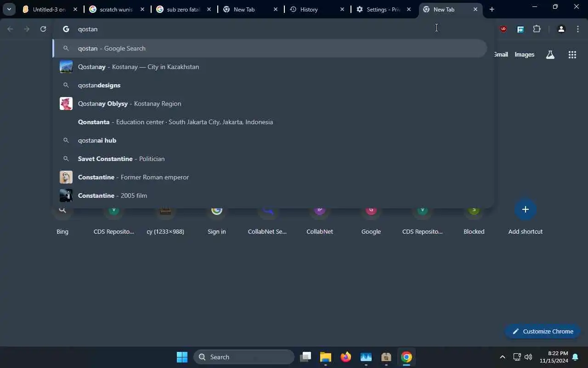This screenshot has height=368, width=588.
Task: Reload the current page
Action: pyautogui.click(x=43, y=29)
